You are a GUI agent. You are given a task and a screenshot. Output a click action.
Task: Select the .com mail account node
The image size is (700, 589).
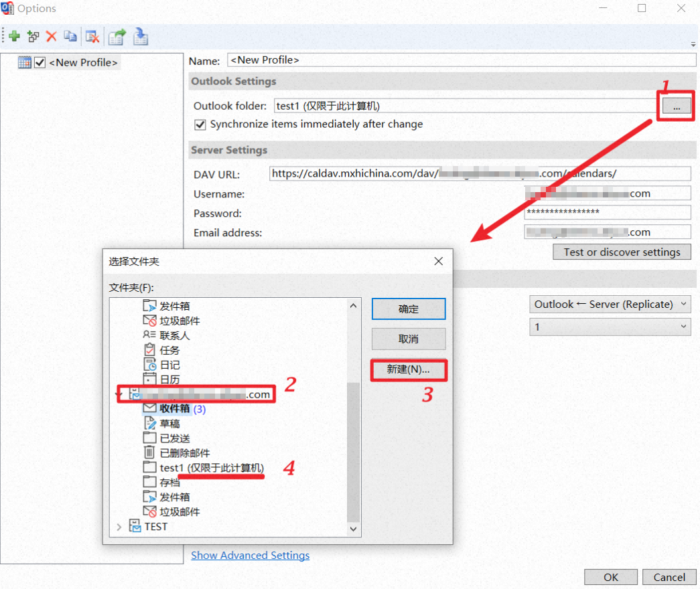pos(200,394)
